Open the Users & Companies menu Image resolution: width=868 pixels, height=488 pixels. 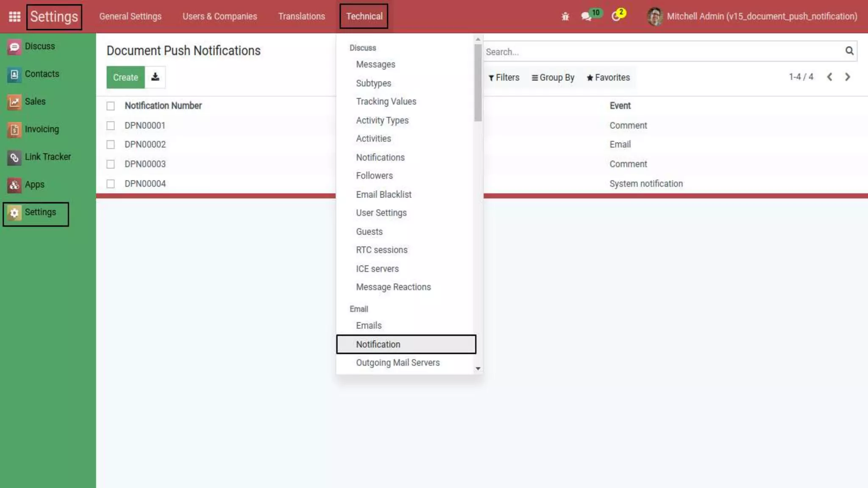(220, 17)
